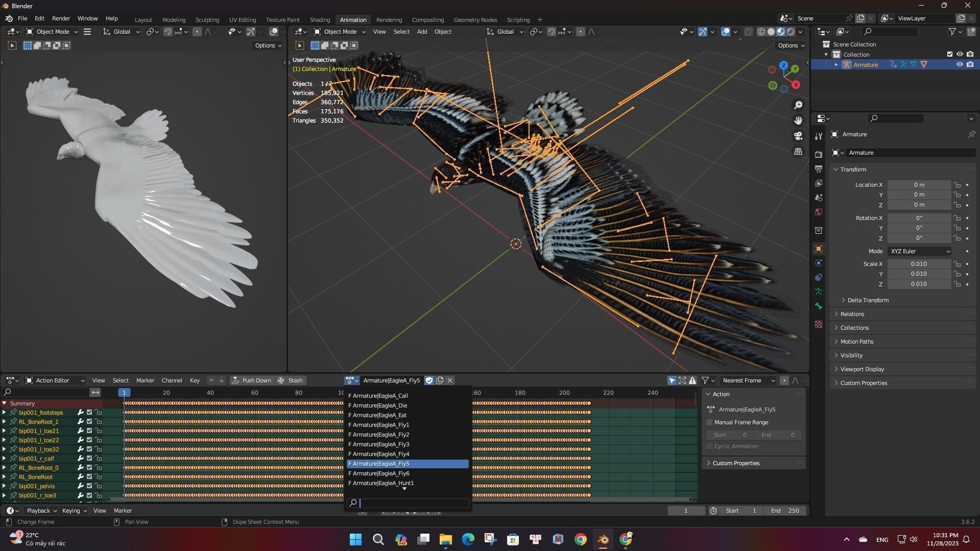Click the pan view hand icon

(x=798, y=121)
